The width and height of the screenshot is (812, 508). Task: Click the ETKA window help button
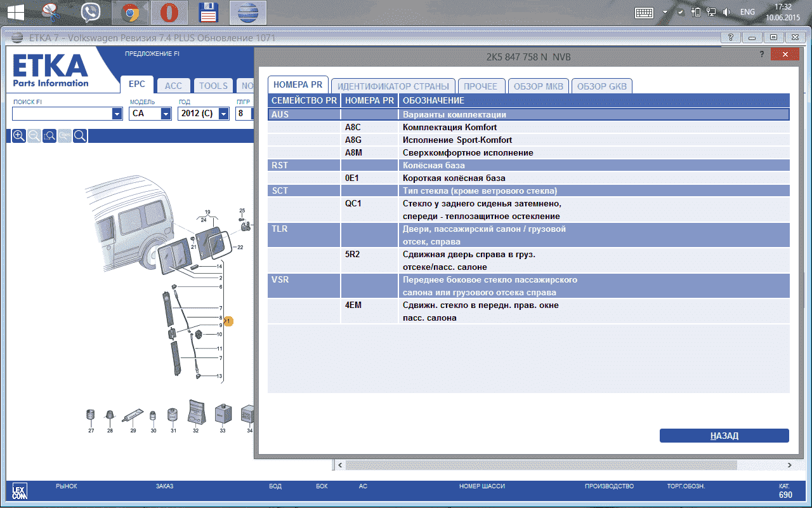(x=731, y=37)
